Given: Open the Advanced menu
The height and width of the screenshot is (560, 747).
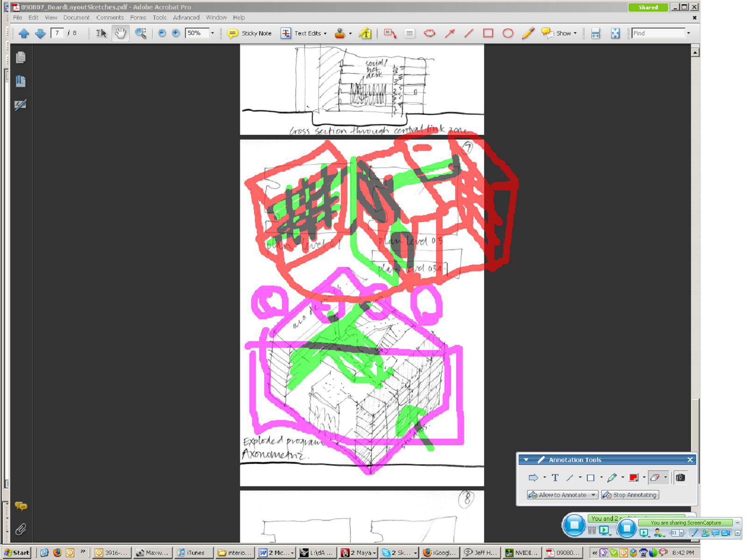Looking at the screenshot, I should pyautogui.click(x=186, y=17).
